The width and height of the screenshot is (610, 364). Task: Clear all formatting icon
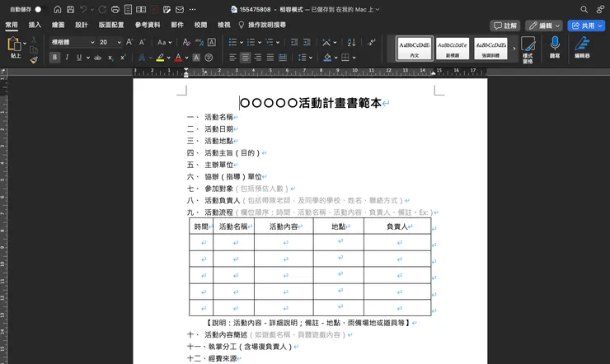point(186,42)
